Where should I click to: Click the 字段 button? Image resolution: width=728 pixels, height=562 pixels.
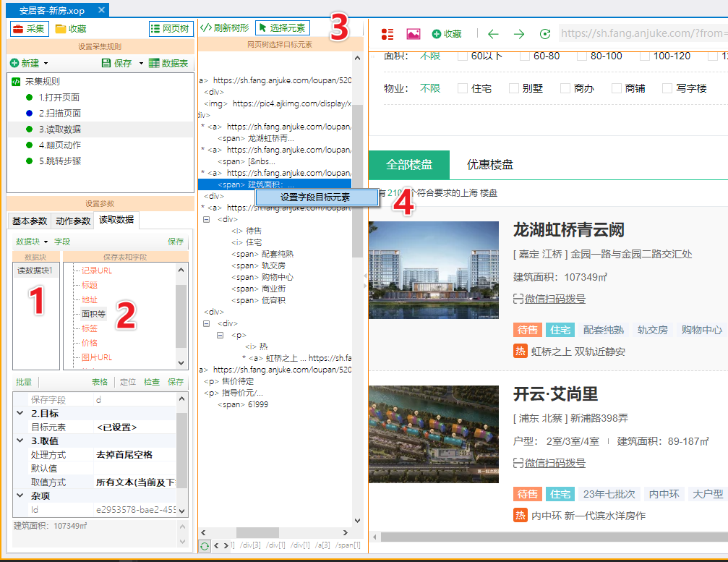click(x=62, y=242)
